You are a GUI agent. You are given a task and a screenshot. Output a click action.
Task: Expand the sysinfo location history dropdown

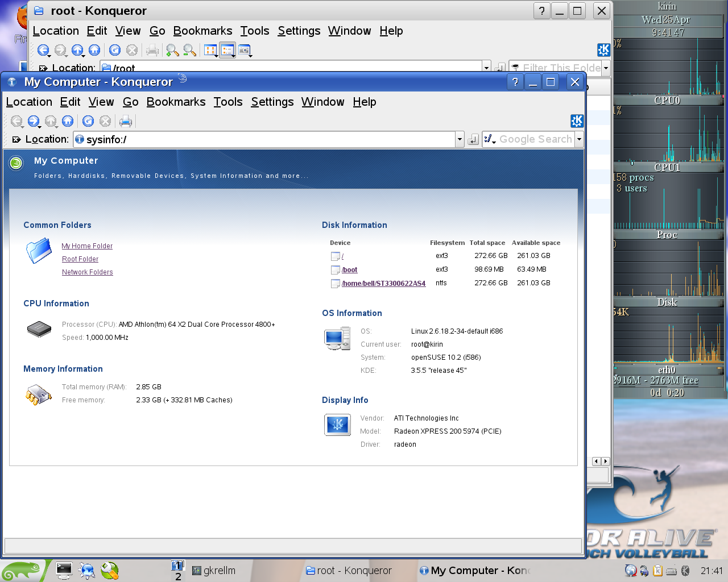(460, 139)
